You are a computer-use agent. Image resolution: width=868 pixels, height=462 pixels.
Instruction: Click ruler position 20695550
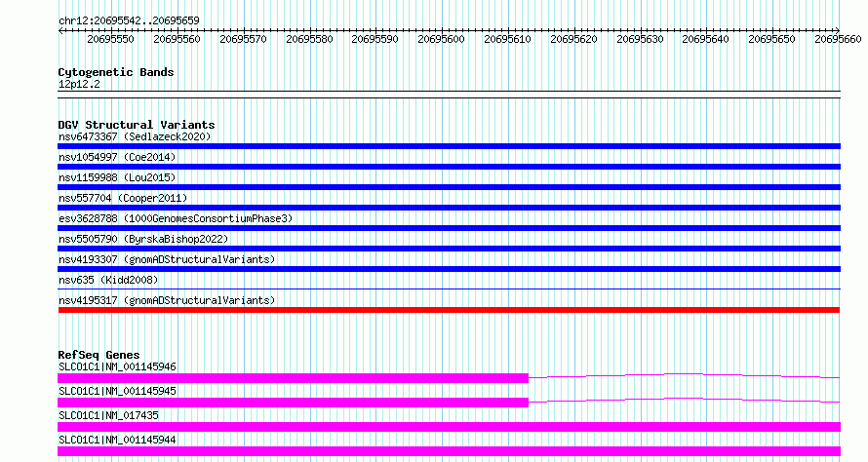coord(111,39)
